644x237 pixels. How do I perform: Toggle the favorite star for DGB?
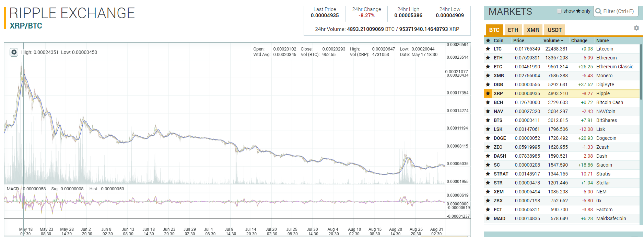(x=488, y=84)
